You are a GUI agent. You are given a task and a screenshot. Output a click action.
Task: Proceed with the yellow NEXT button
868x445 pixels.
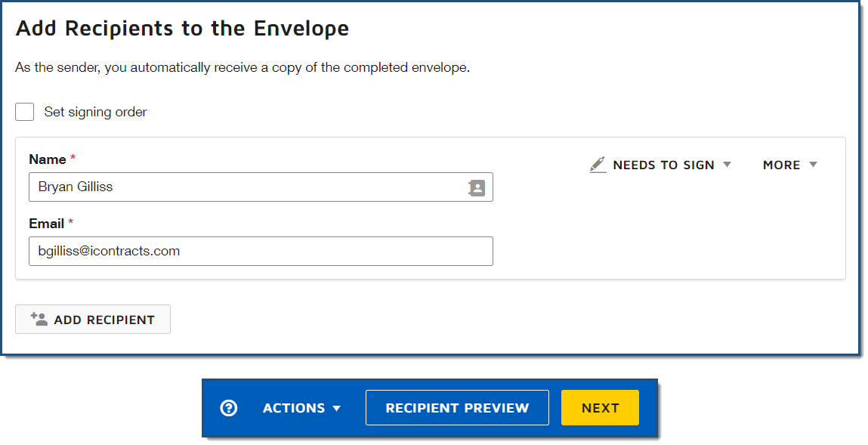click(600, 408)
